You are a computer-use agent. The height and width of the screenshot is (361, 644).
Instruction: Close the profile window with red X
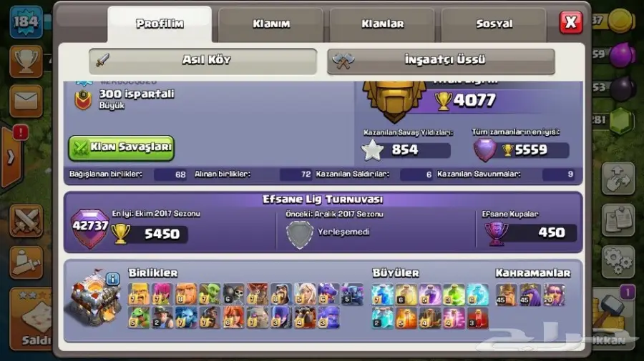571,22
